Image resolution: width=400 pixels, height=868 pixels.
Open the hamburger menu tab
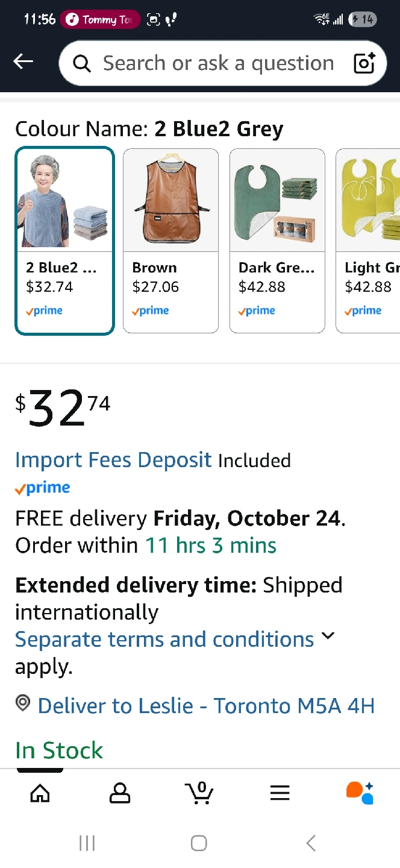click(x=280, y=793)
